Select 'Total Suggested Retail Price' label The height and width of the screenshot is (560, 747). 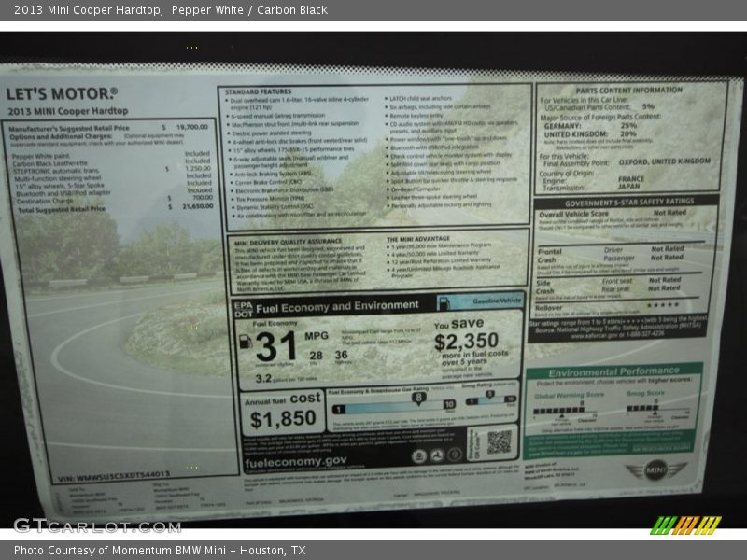(62, 209)
